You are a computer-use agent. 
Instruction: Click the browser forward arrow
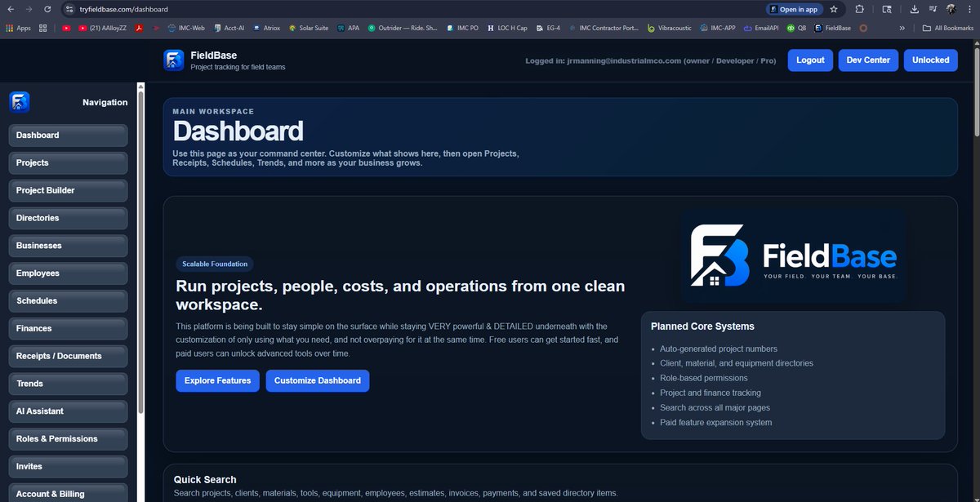(x=29, y=9)
